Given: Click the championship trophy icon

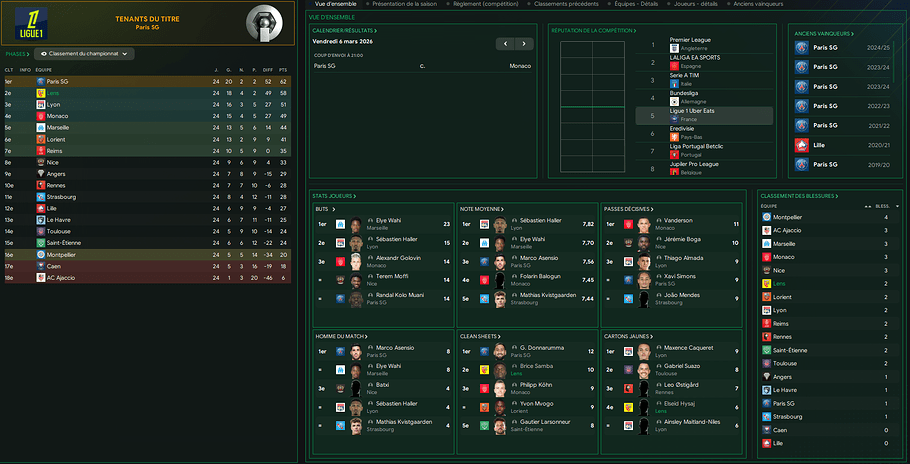Looking at the screenshot, I should [x=265, y=23].
